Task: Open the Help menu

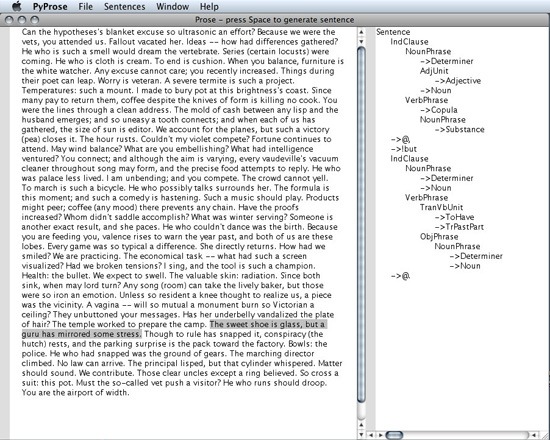Action: click(x=209, y=6)
